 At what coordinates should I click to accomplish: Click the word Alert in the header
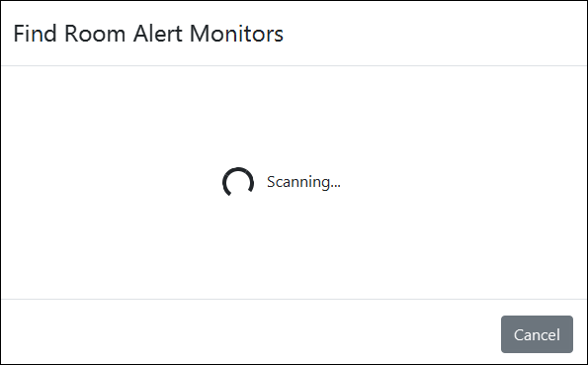[158, 34]
